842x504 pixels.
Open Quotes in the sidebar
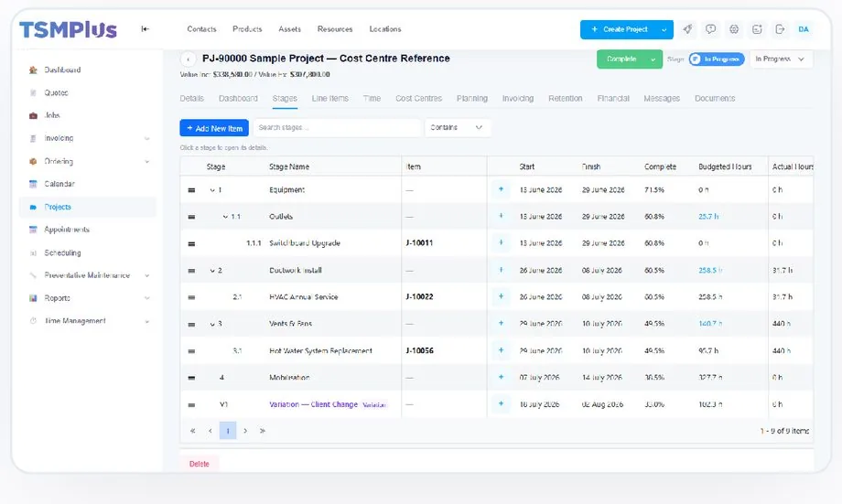click(x=56, y=93)
